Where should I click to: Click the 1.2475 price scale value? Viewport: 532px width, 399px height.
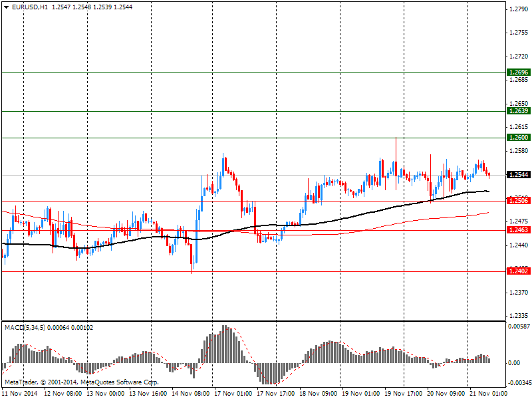tap(519, 221)
